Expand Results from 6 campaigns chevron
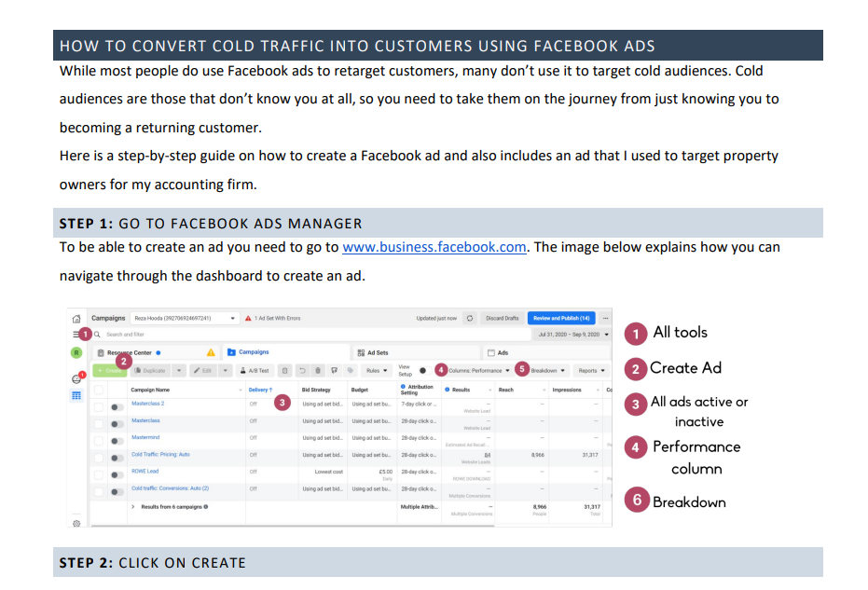This screenshot has height=590, width=868. point(132,506)
